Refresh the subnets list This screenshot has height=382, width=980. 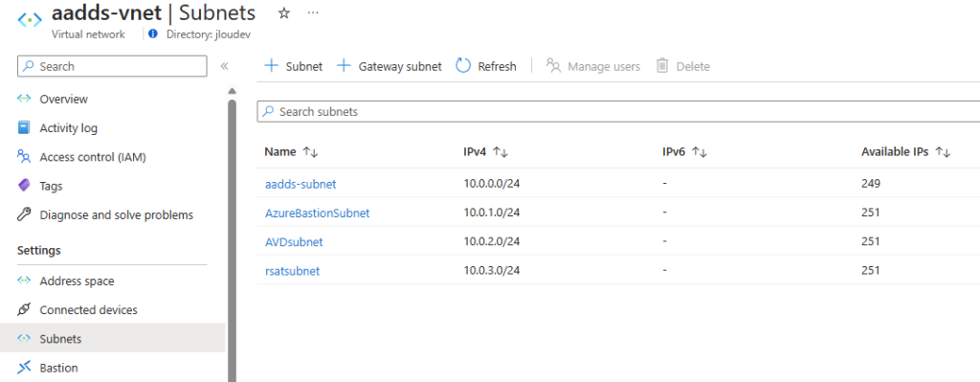(x=486, y=66)
